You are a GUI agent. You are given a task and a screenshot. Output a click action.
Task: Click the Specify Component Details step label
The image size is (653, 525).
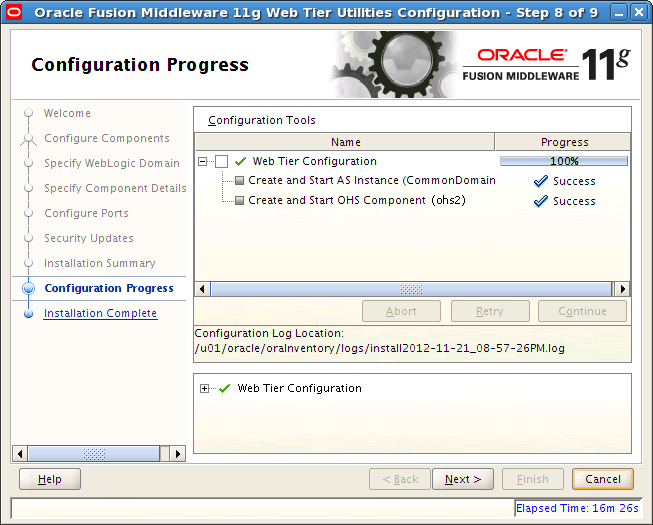pyautogui.click(x=115, y=188)
